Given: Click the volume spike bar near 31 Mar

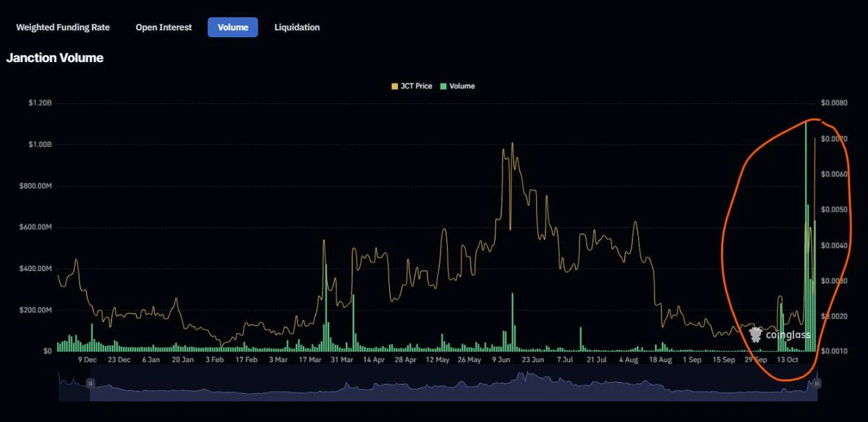Looking at the screenshot, I should 325,308.
